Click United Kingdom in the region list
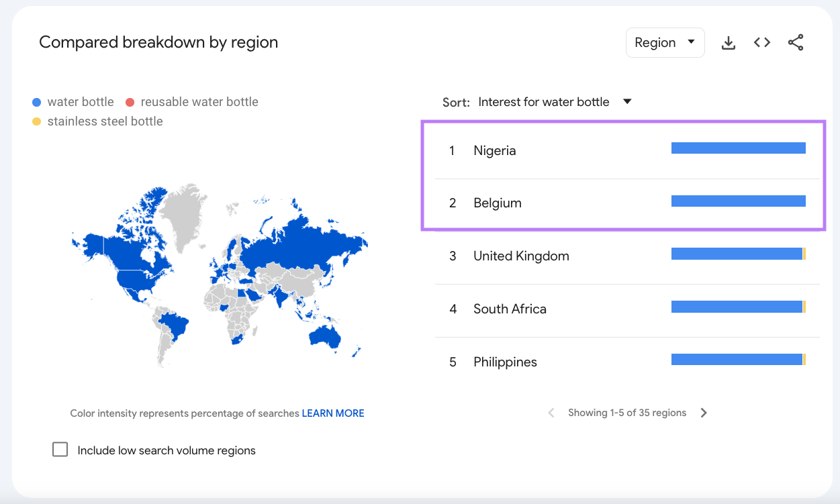 coord(520,256)
